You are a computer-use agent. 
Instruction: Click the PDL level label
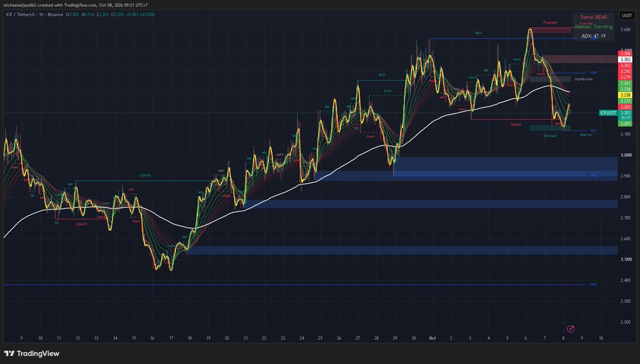tap(593, 131)
